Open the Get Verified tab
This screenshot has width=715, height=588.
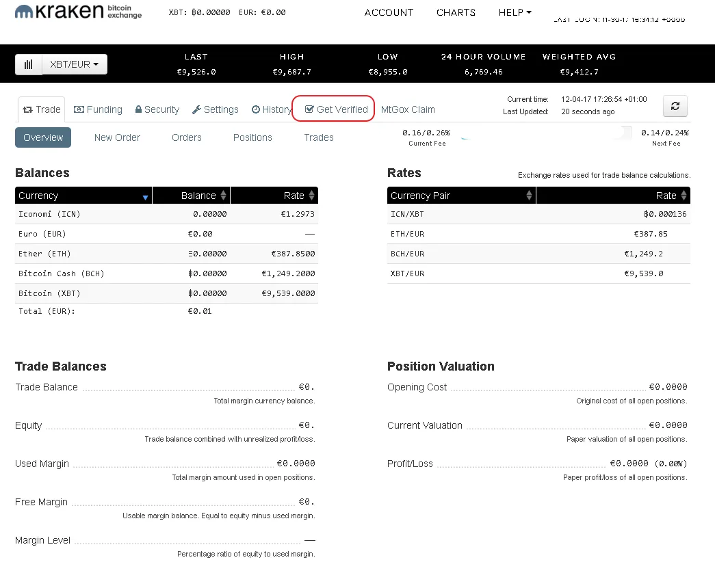[336, 109]
